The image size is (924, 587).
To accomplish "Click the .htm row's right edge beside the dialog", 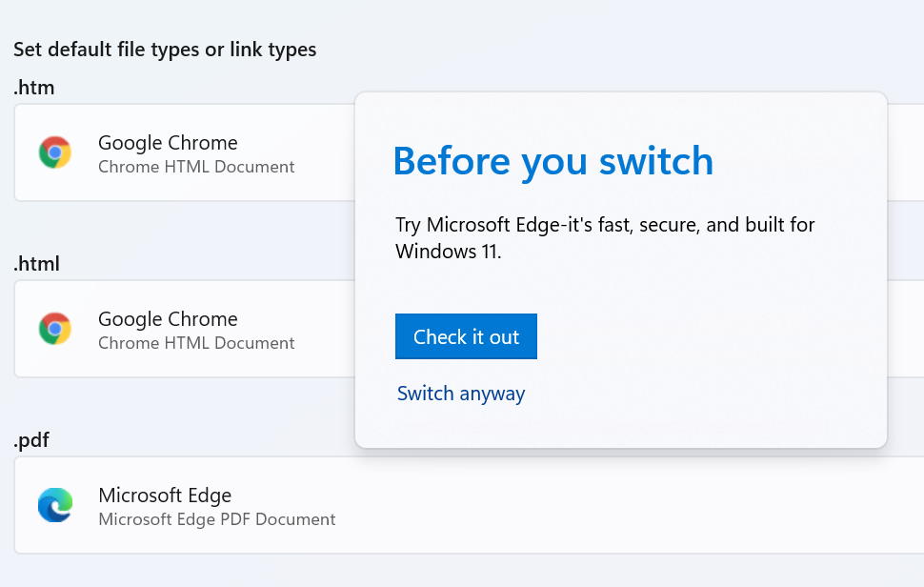I will (x=906, y=152).
